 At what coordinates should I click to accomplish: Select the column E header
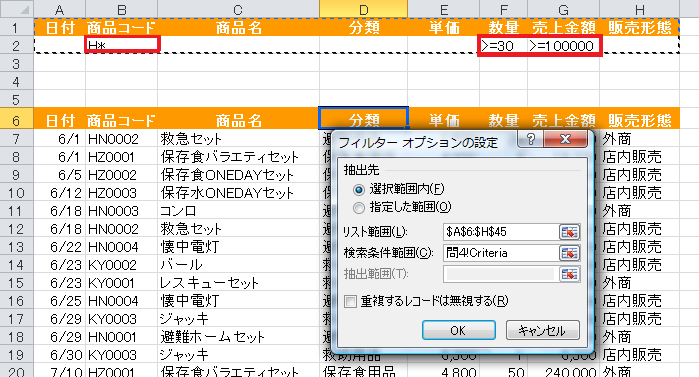pos(444,9)
